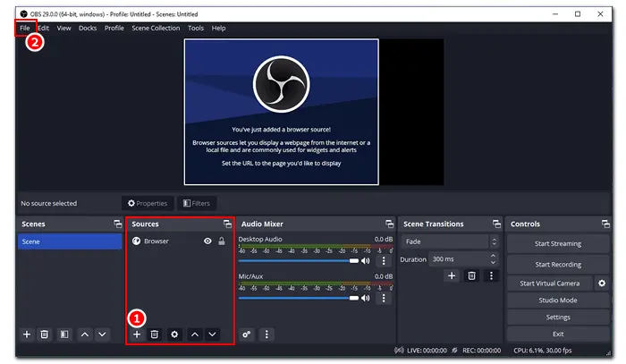
Task: Open the Fade transition dropdown
Action: 451,241
